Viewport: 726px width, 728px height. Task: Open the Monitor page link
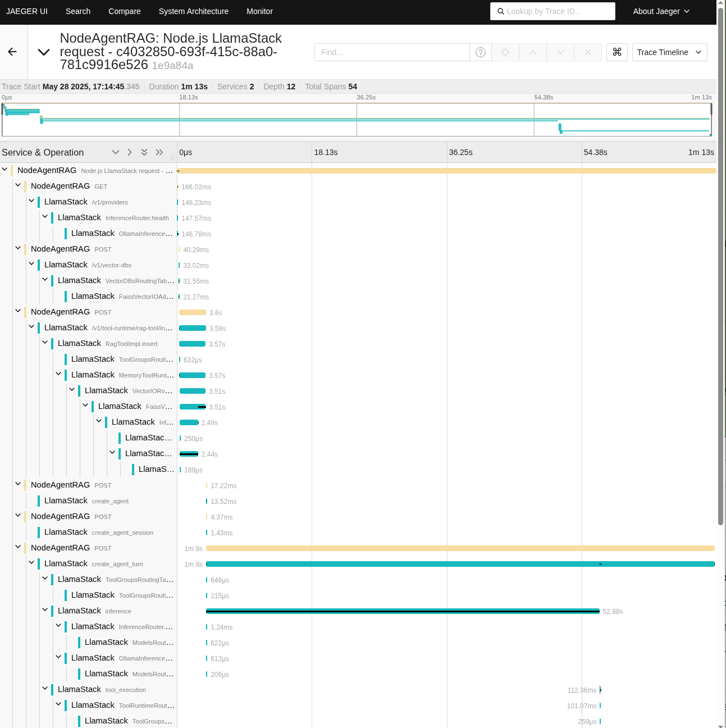259,11
